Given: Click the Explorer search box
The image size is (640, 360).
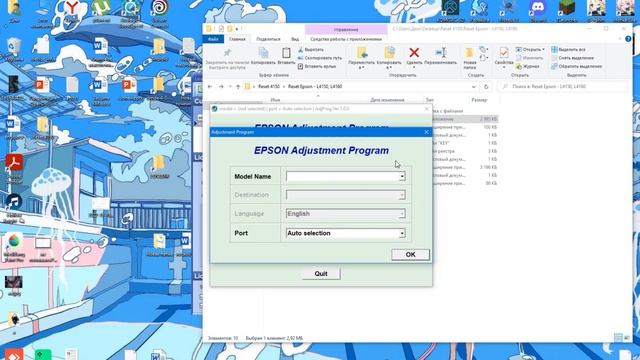Looking at the screenshot, I should (x=563, y=87).
